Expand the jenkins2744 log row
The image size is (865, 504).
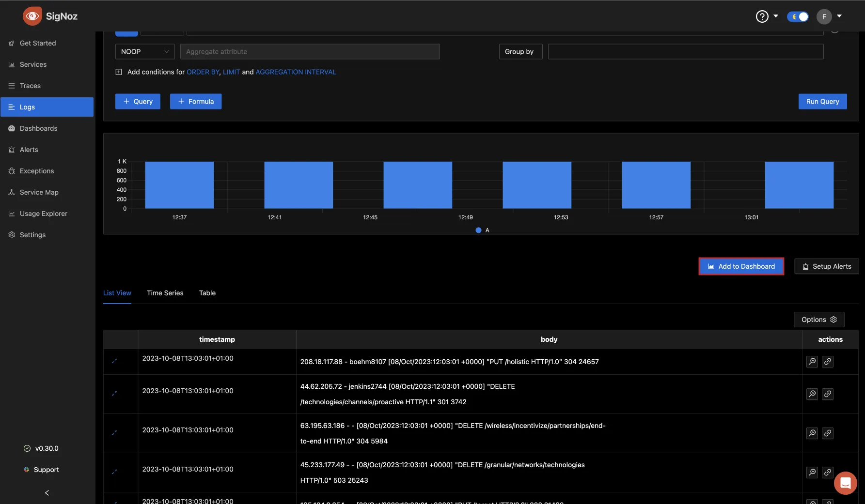click(x=114, y=394)
